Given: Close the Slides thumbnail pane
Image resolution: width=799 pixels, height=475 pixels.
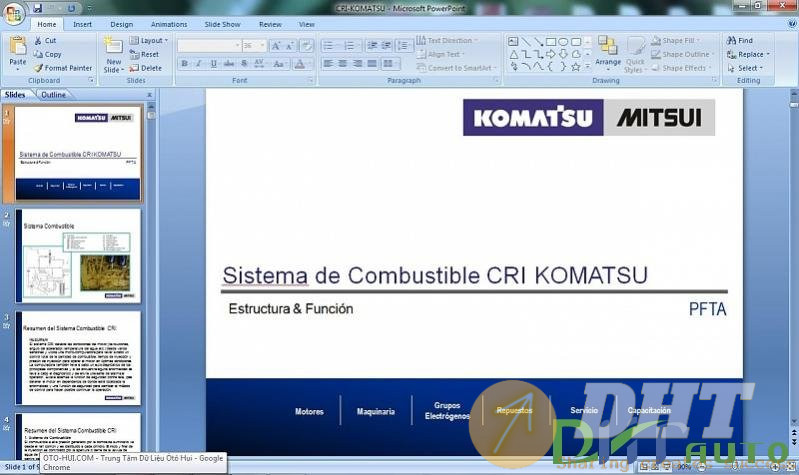Looking at the screenshot, I should click(149, 95).
